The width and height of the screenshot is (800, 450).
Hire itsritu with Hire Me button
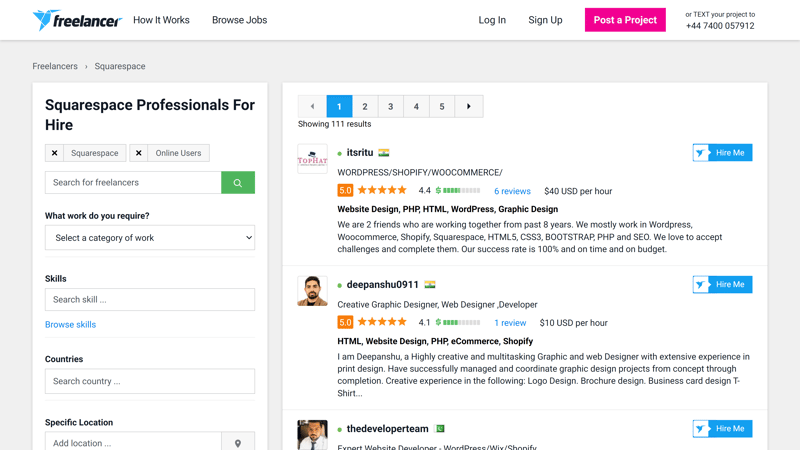[722, 153]
